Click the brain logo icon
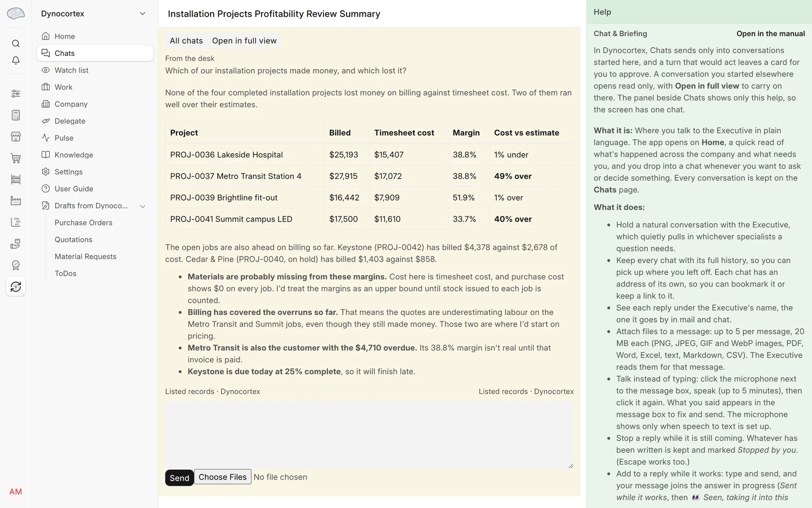Screen dimensions: 812x508 [x=16, y=14]
